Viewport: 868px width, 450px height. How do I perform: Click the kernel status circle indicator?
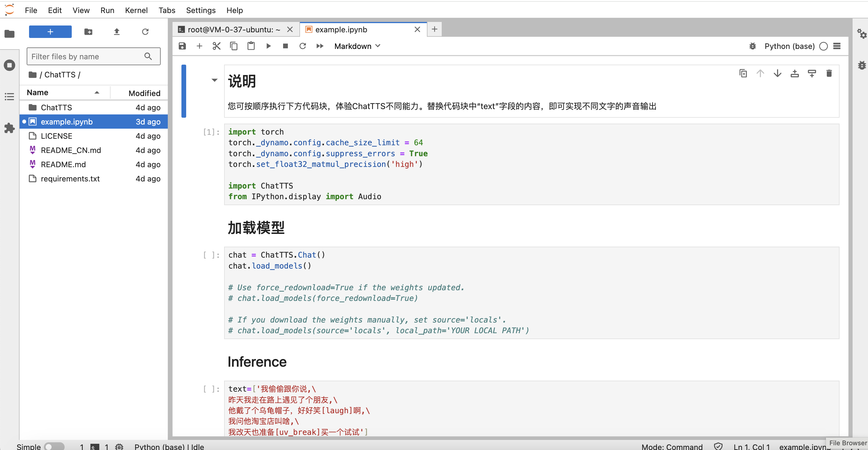pyautogui.click(x=824, y=46)
